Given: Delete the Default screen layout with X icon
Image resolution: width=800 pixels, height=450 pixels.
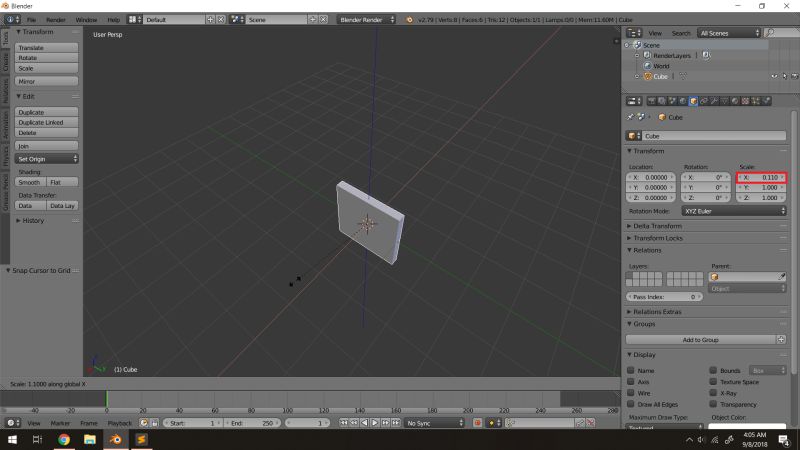Looking at the screenshot, I should [221, 19].
